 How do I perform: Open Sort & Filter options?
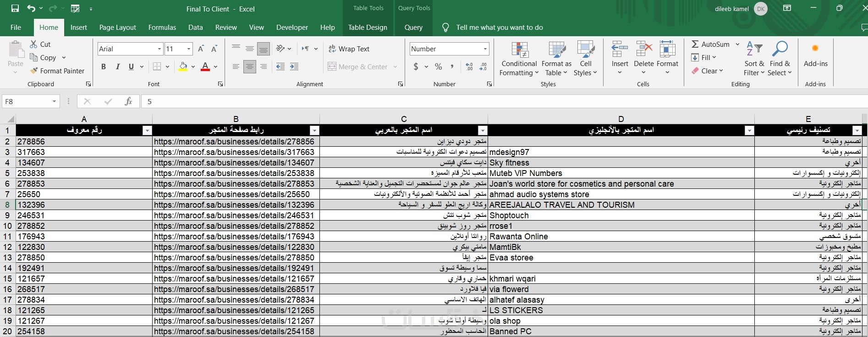754,59
